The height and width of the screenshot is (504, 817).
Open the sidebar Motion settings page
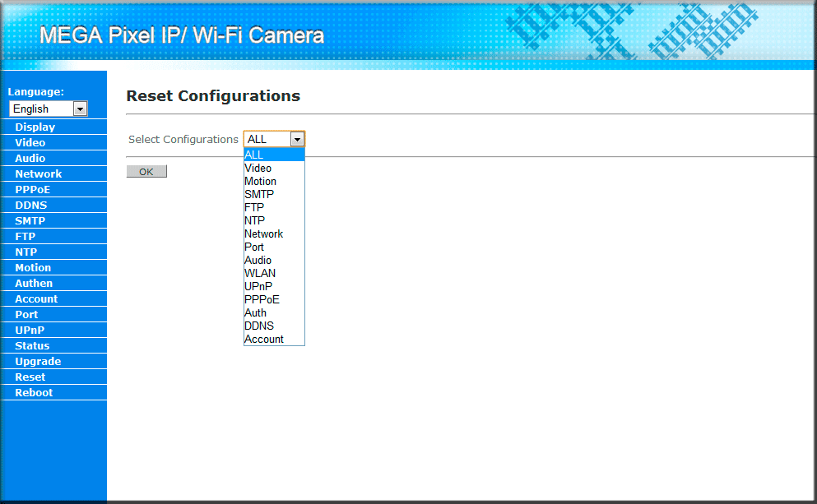[x=33, y=268]
